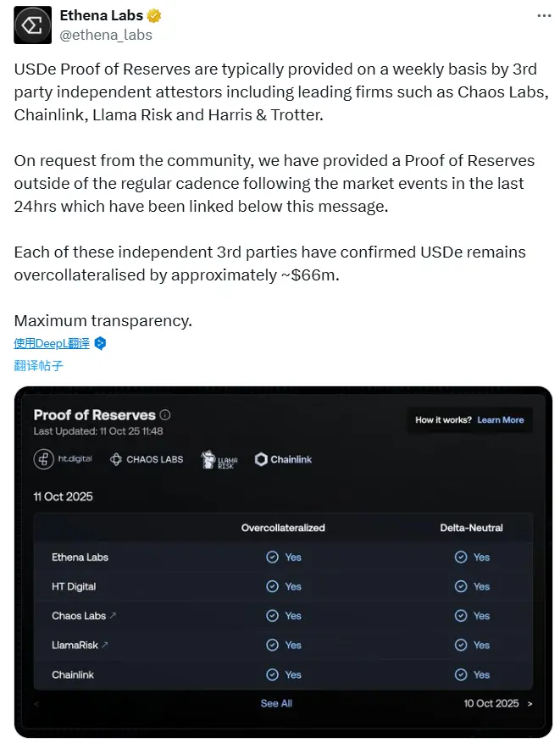Toggle the HT Digital Delta-Neutral Yes check

pyautogui.click(x=460, y=586)
